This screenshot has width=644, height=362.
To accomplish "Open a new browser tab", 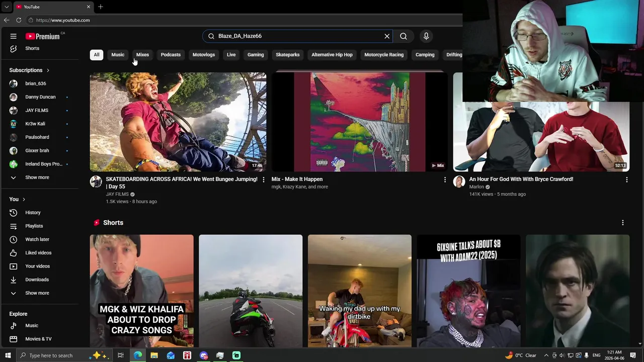I will click(x=101, y=7).
